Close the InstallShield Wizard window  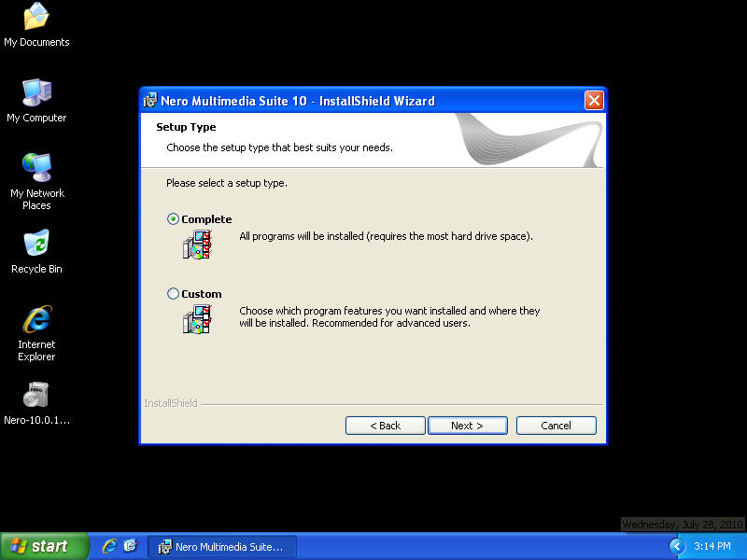pyautogui.click(x=594, y=101)
